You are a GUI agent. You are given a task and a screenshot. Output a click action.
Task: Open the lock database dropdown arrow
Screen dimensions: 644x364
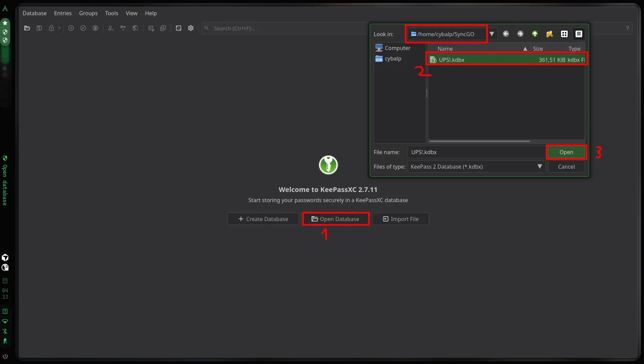tap(59, 28)
